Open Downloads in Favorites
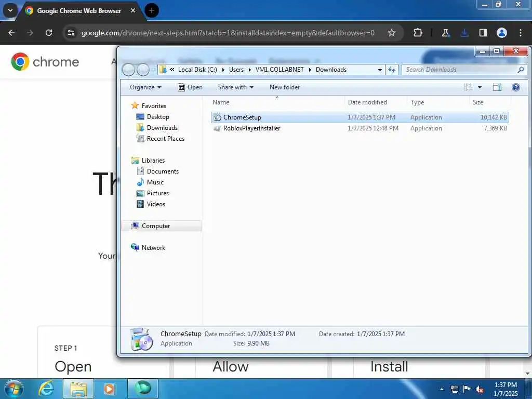Image resolution: width=532 pixels, height=399 pixels. (x=162, y=128)
